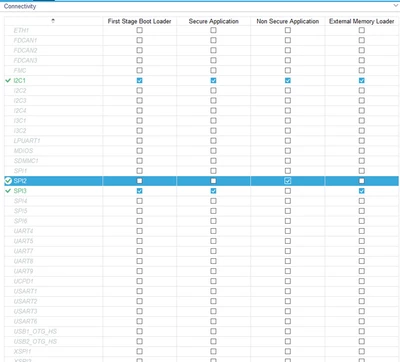Screen dimensions: 400x362
Task: Select the UART5 peripheral name
Action: pos(23,241)
